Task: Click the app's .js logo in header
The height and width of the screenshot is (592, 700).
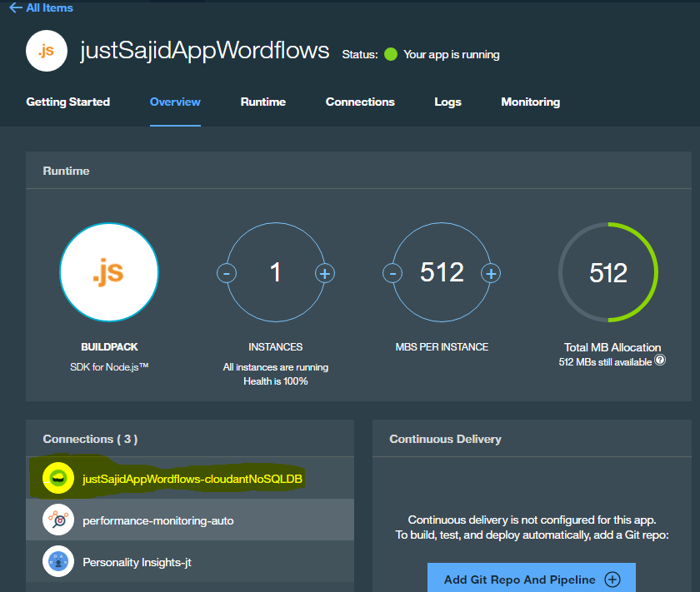Action: point(47,51)
